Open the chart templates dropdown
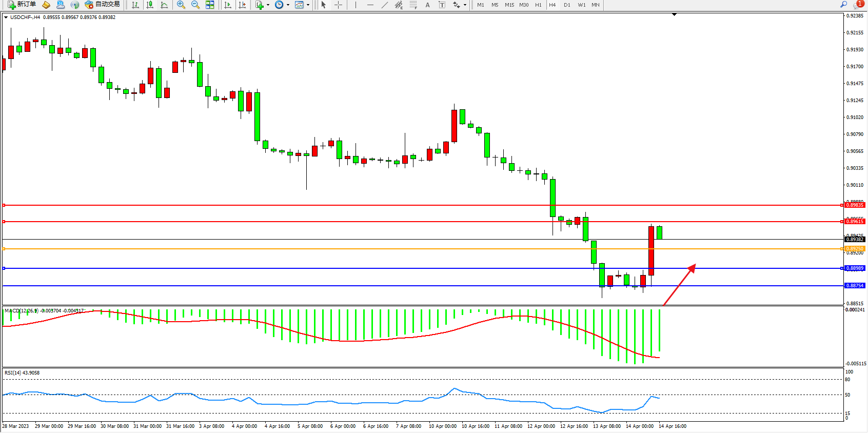Screen dimensions: 868x433 coord(308,5)
